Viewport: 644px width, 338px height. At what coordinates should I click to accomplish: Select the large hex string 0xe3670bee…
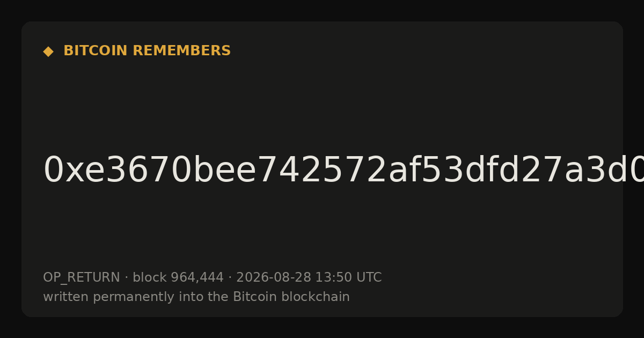pyautogui.click(x=343, y=171)
